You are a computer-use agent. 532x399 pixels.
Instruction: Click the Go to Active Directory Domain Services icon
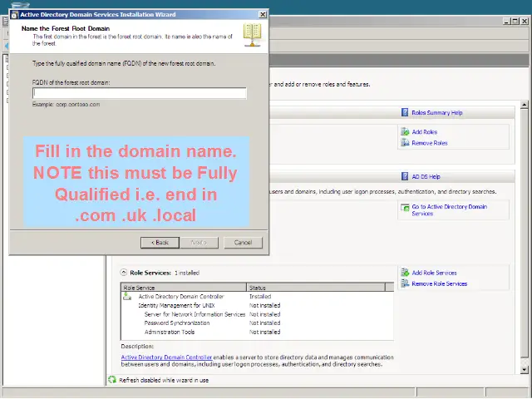point(405,207)
